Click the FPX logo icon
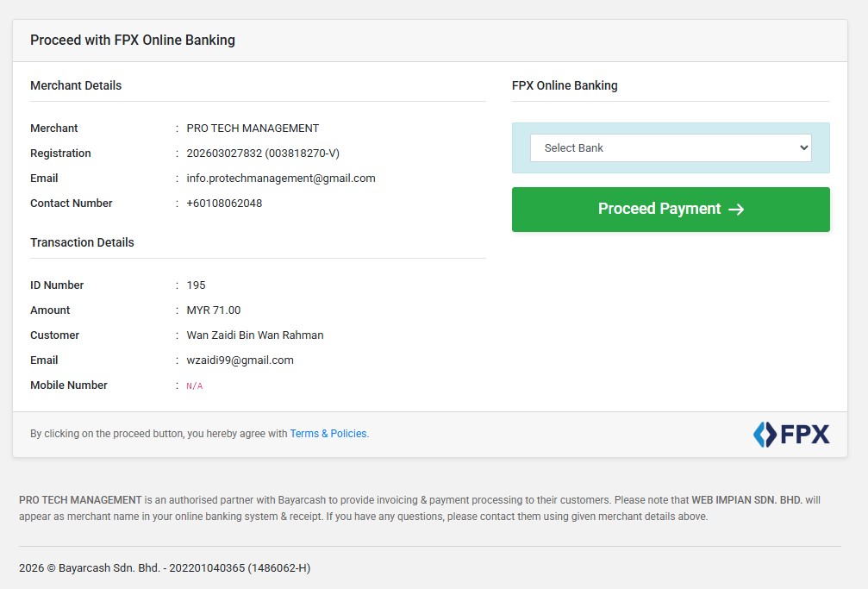 [x=791, y=435]
